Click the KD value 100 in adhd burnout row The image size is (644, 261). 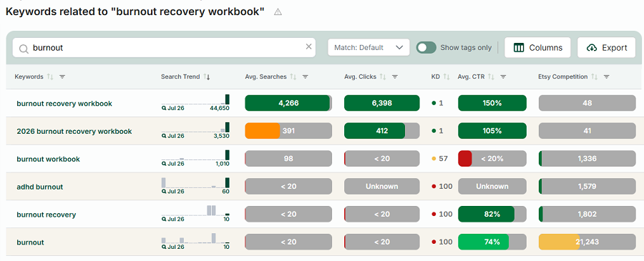[446, 187]
